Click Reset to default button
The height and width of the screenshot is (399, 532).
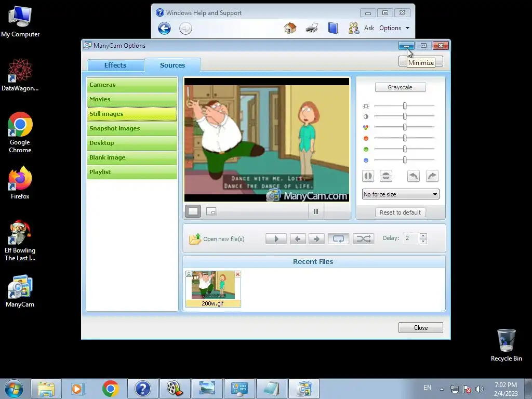tap(401, 212)
